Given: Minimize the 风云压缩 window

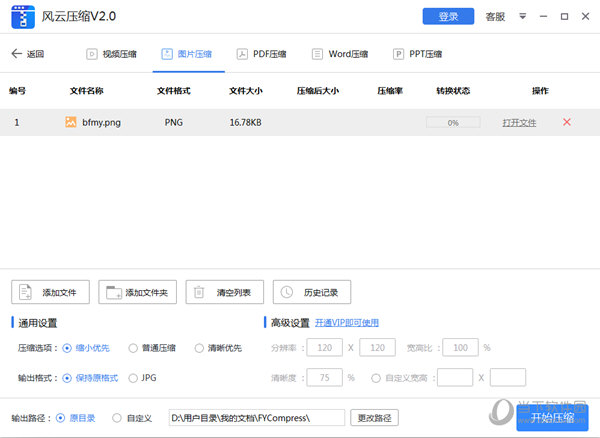Looking at the screenshot, I should (x=543, y=16).
